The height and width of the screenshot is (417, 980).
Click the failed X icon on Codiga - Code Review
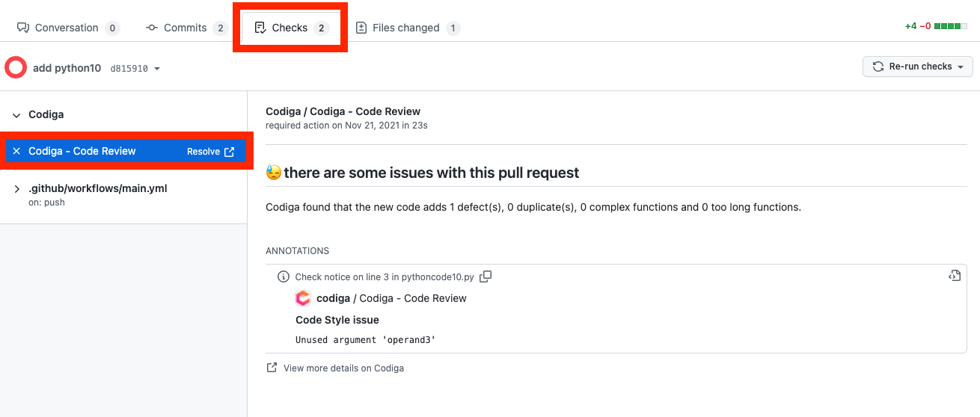tap(16, 151)
